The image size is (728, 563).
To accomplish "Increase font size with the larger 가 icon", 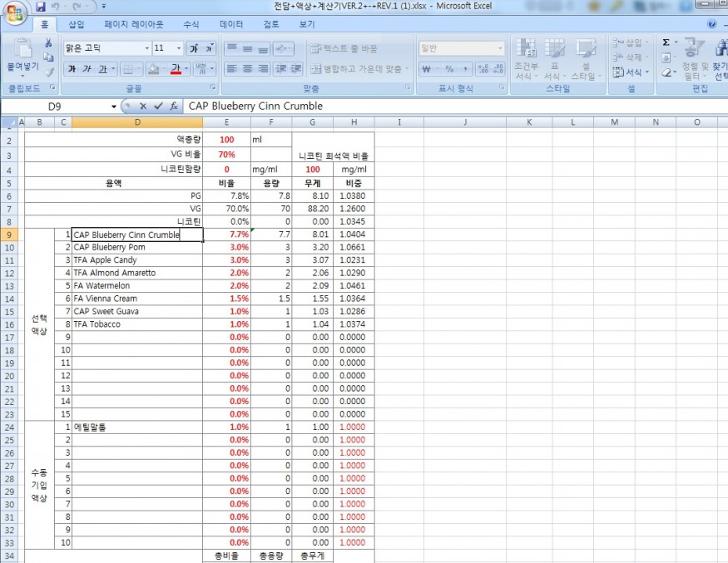I will tap(195, 48).
